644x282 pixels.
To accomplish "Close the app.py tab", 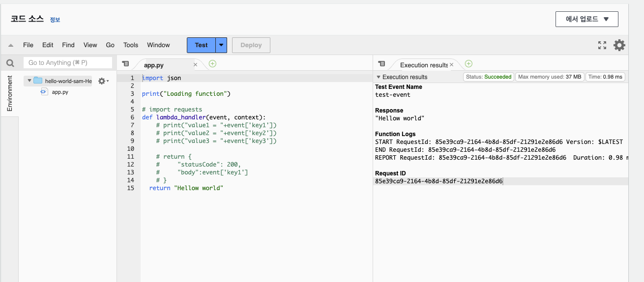I will coord(195,64).
